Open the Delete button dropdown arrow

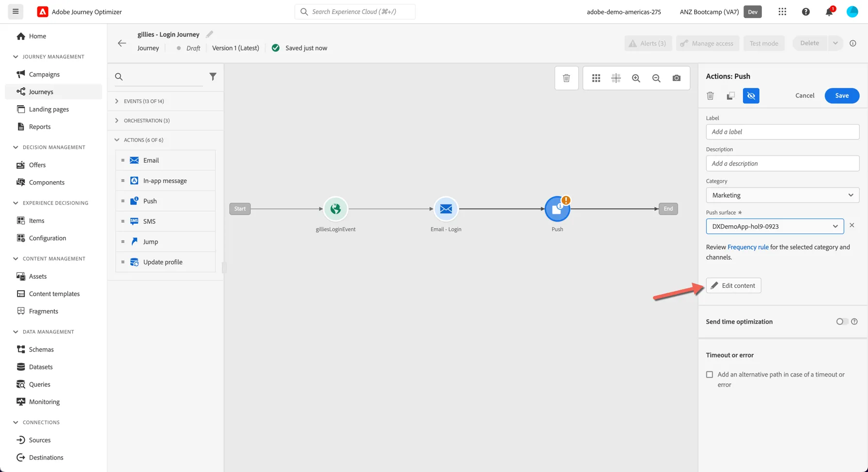tap(835, 43)
